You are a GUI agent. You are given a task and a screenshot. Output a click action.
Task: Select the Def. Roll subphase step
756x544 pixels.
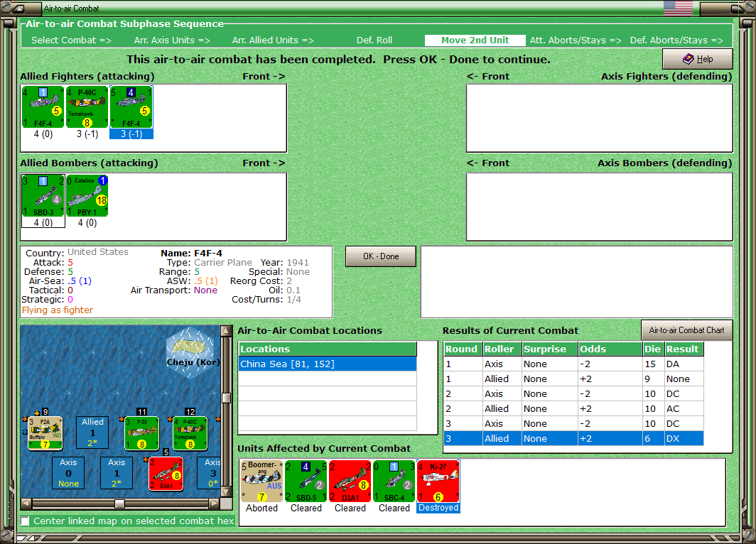(374, 40)
